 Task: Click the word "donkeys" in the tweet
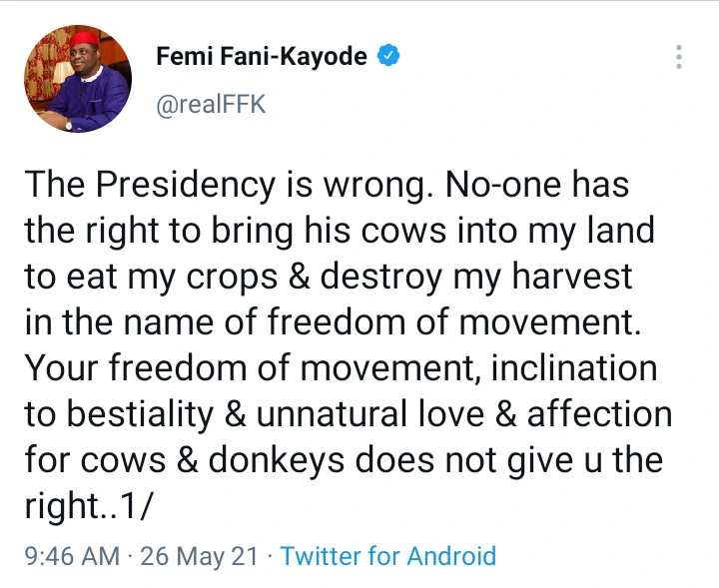tap(276, 459)
